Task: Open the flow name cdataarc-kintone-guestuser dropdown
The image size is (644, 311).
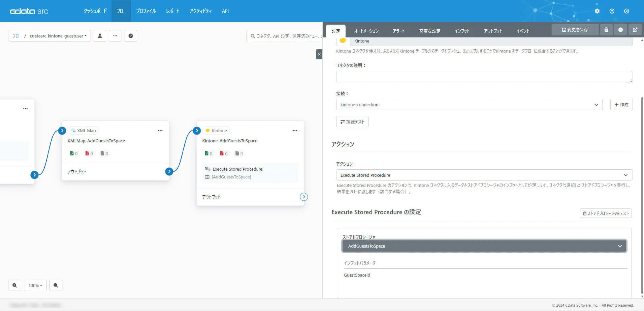Action: click(x=58, y=36)
